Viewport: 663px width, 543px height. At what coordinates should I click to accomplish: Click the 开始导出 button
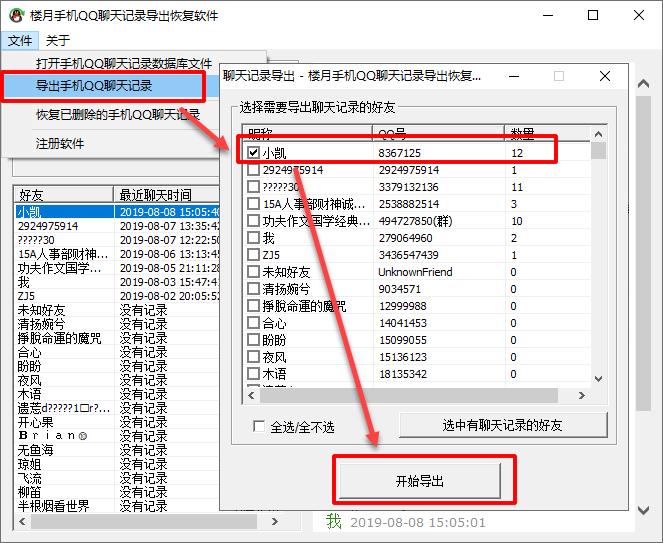click(x=420, y=480)
